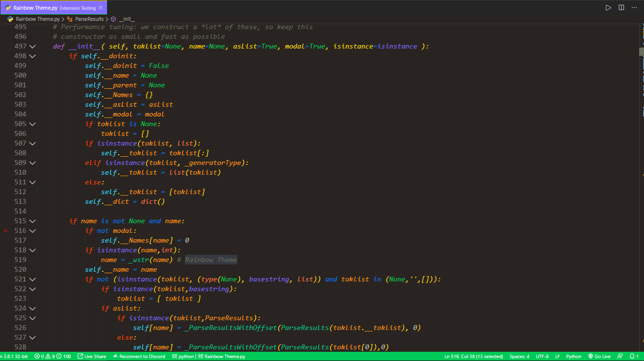Open Go to Line via Ln 519, Col 38
Screen dimensions: 644x361
(474, 356)
